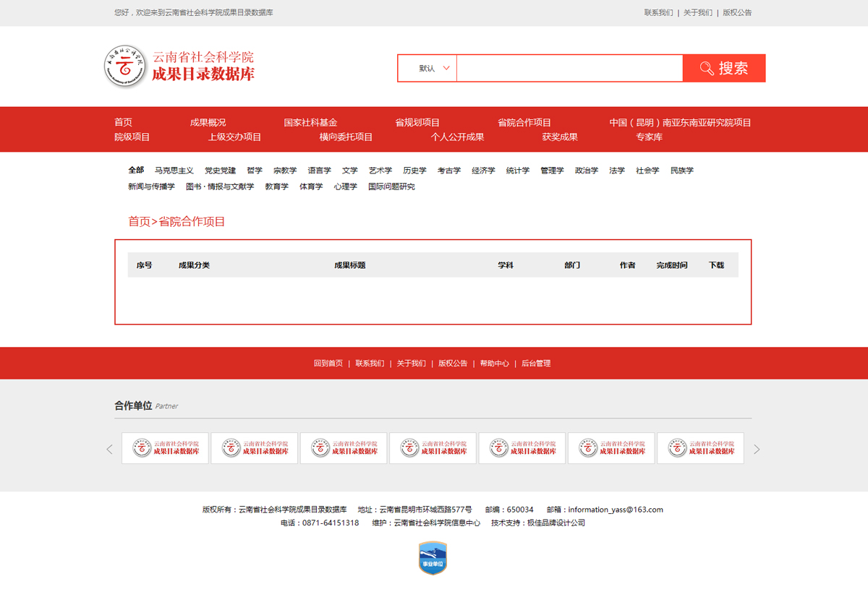Click 联系我们 in the footer bar

coord(370,364)
